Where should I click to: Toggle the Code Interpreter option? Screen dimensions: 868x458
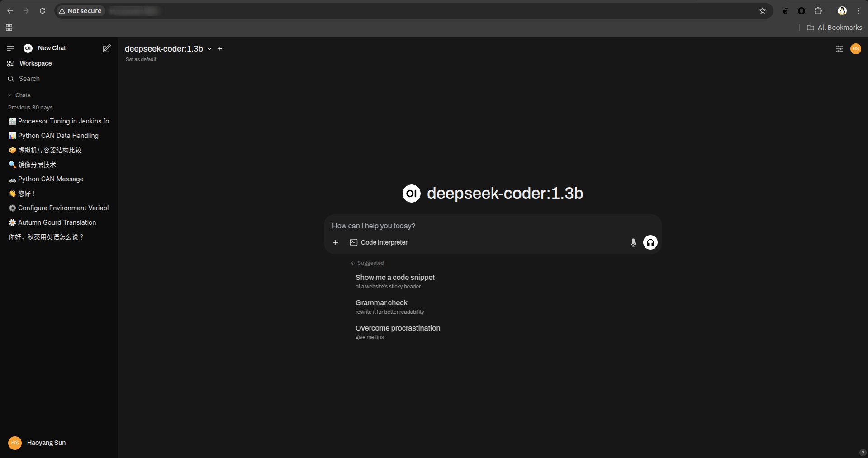click(379, 243)
